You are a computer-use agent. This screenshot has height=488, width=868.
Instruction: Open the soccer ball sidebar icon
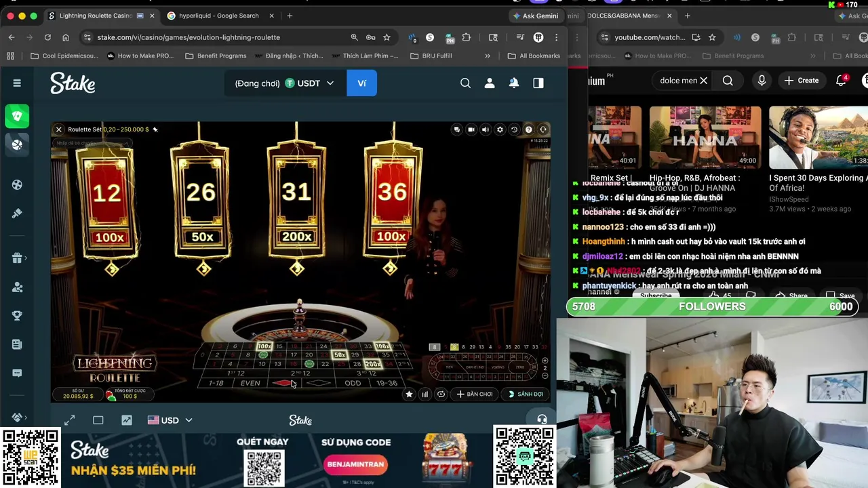coord(17,184)
